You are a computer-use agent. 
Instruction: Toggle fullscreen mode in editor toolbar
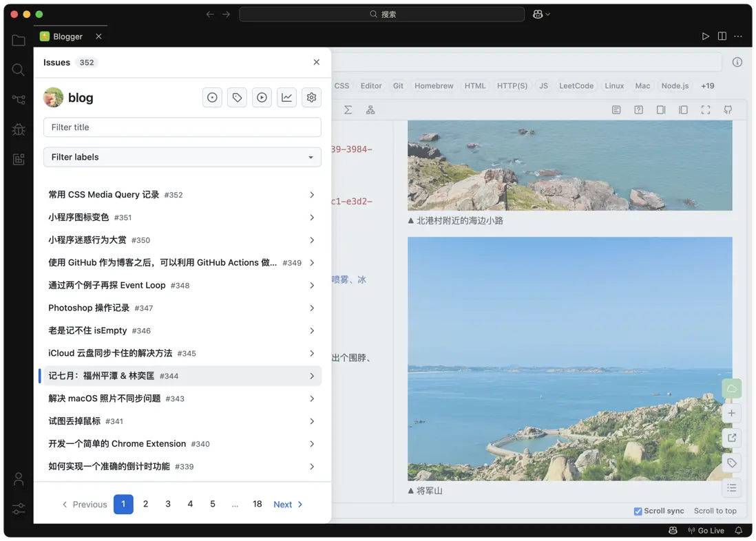coord(706,110)
